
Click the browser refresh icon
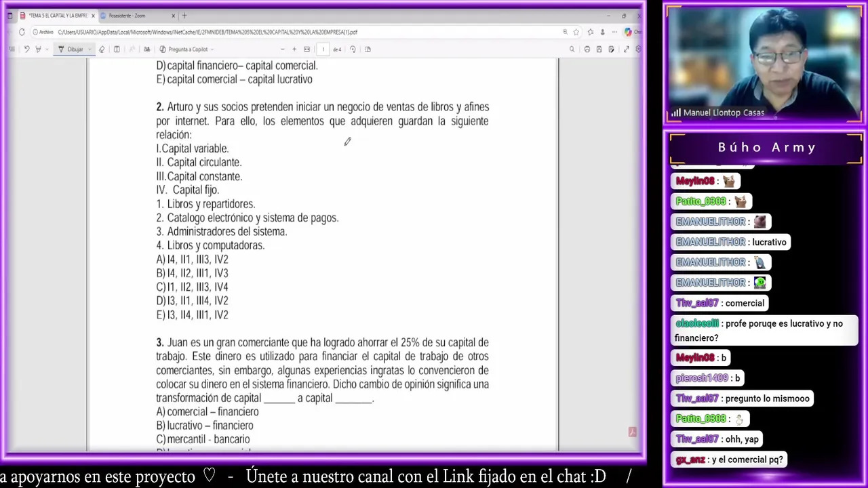click(22, 32)
